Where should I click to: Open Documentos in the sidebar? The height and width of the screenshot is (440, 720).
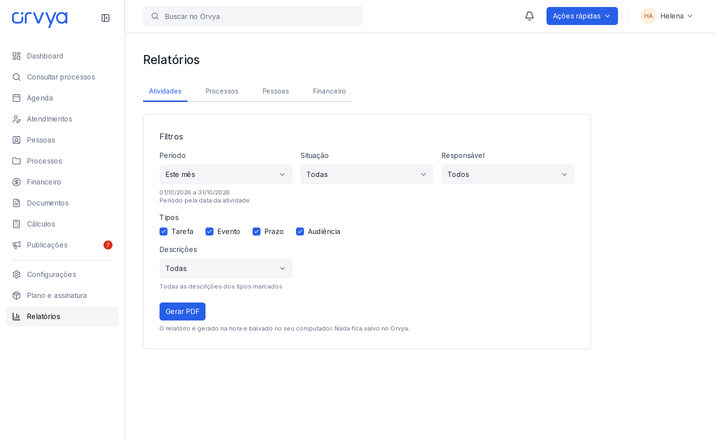62,203
